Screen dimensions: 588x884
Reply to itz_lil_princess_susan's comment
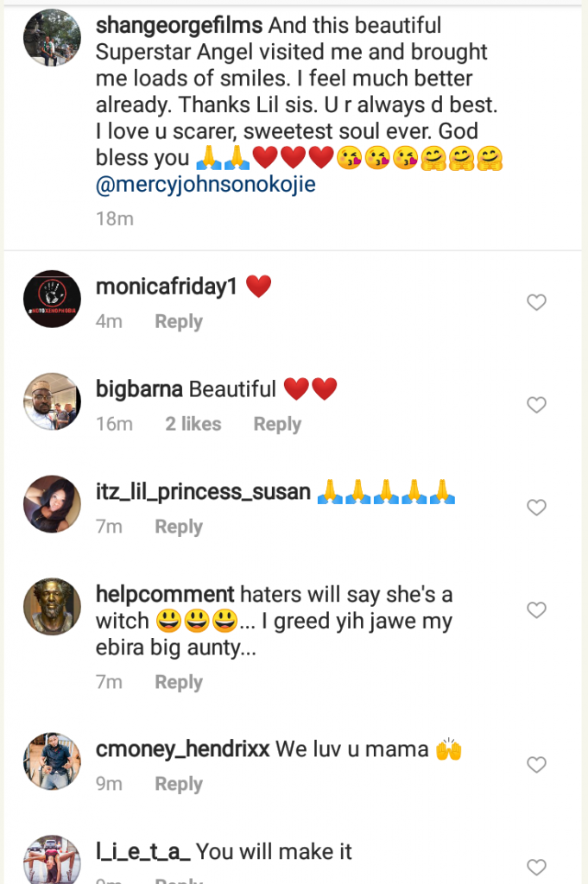pos(179,527)
